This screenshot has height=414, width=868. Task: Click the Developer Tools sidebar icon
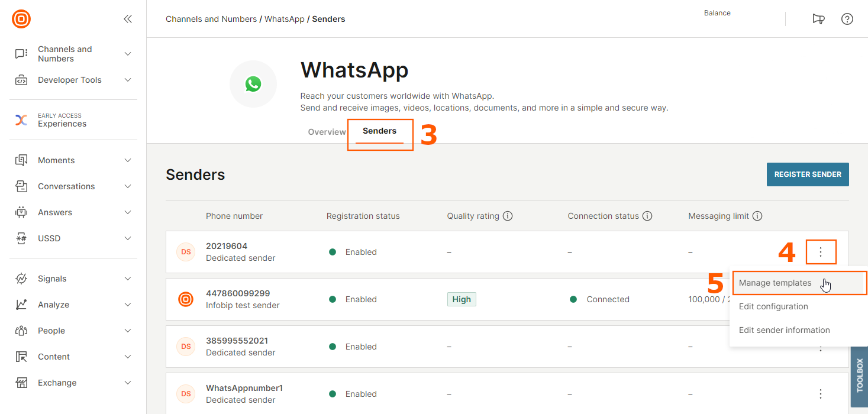click(x=21, y=80)
